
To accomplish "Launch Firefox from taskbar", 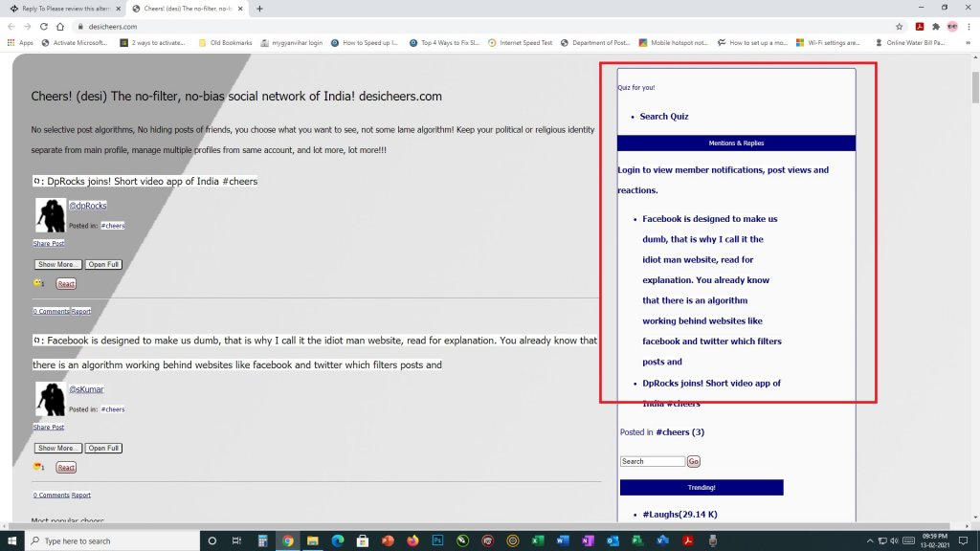I will pos(412,540).
